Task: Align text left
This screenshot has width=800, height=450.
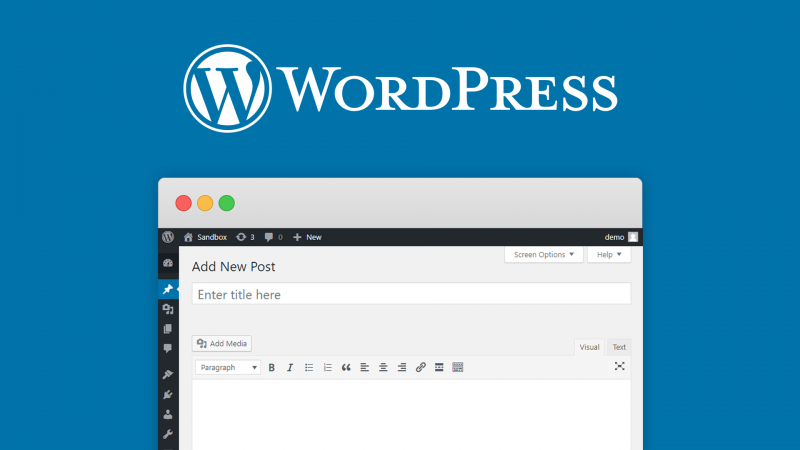Action: [365, 367]
